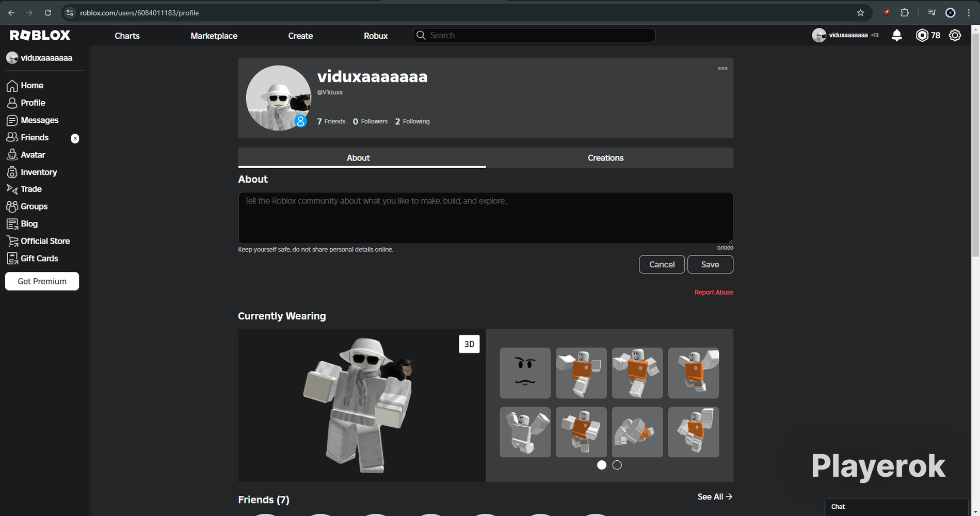Click the Roblox logo
This screenshot has height=516, width=980.
tap(40, 35)
